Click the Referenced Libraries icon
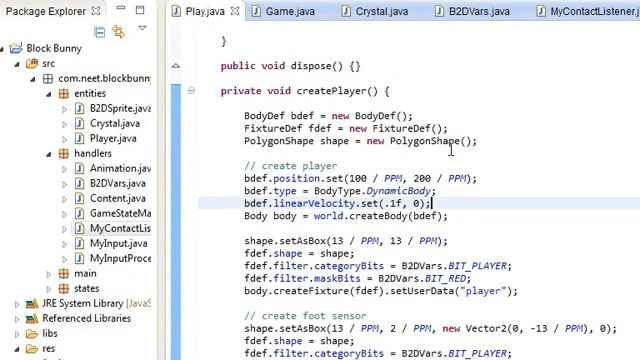Image resolution: width=640 pixels, height=360 pixels. click(32, 318)
